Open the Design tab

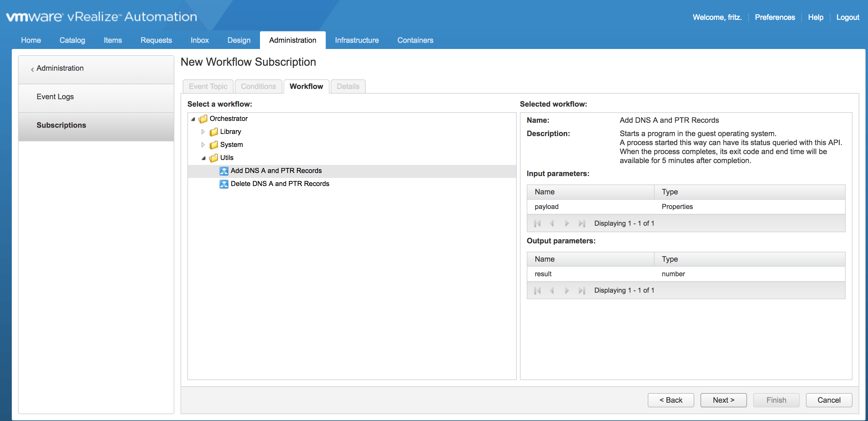pos(239,40)
